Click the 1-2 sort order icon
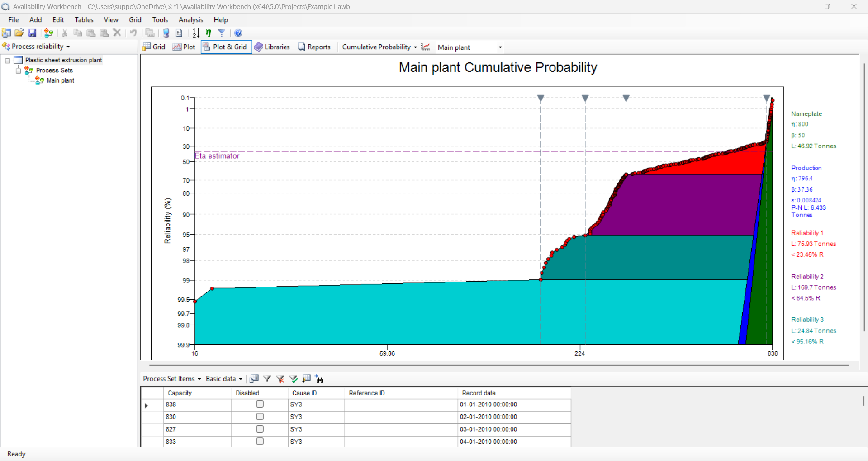The height and width of the screenshot is (461, 868). (x=196, y=33)
